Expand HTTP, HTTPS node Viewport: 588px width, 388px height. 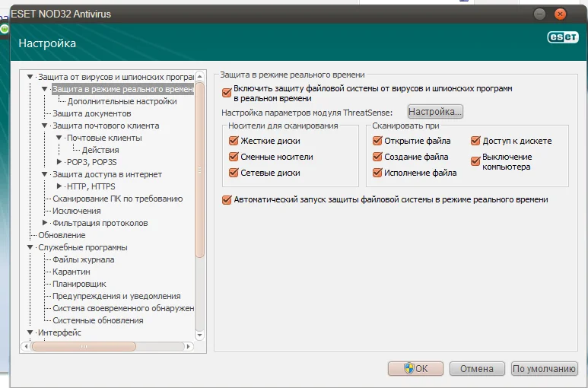point(59,186)
